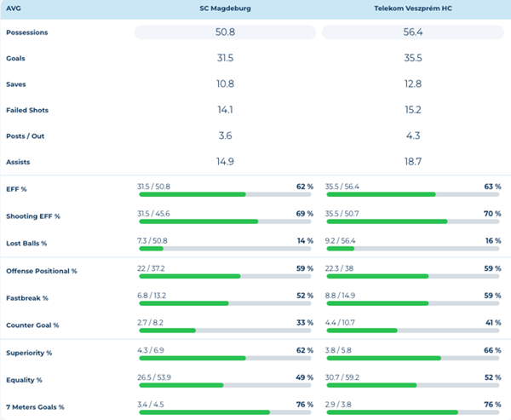Select the Goals row label
The height and width of the screenshot is (420, 511).
pos(17,58)
